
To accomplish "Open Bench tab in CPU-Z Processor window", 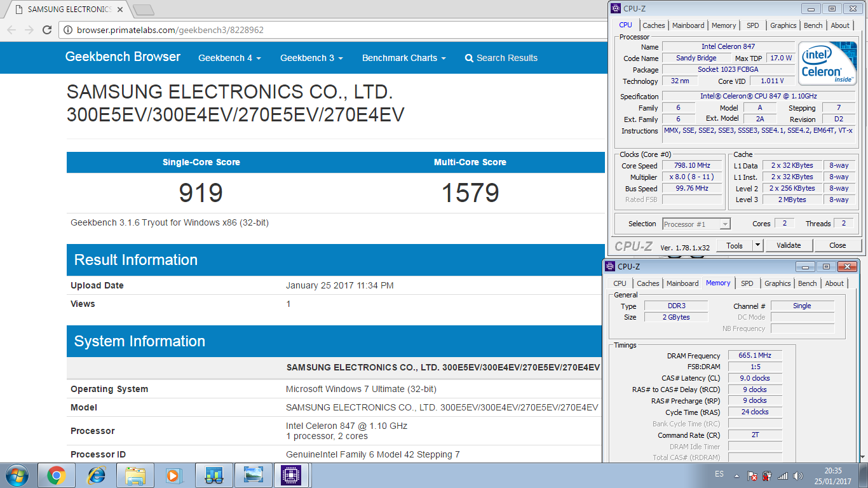I will (x=813, y=25).
